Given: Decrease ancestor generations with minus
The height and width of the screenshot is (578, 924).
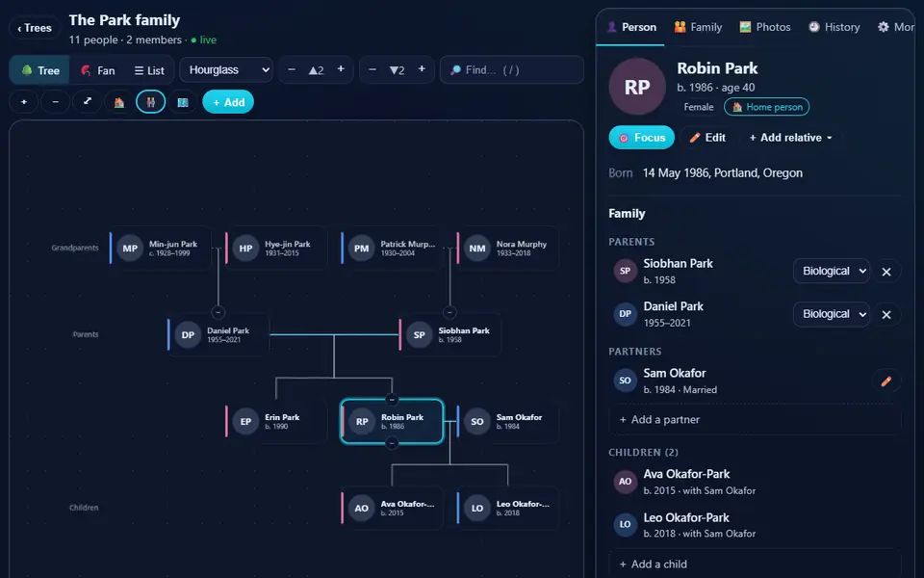Looking at the screenshot, I should pyautogui.click(x=292, y=69).
